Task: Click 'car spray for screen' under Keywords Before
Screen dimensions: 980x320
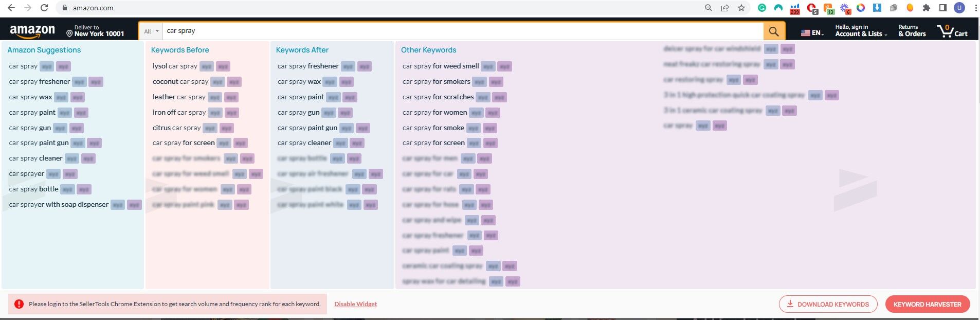Action: coord(184,143)
